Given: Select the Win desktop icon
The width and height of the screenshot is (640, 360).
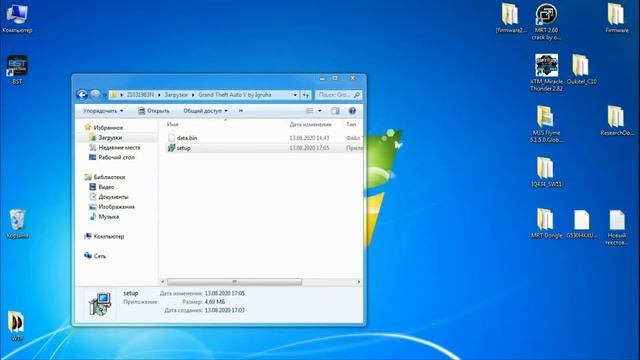Looking at the screenshot, I should point(16,326).
